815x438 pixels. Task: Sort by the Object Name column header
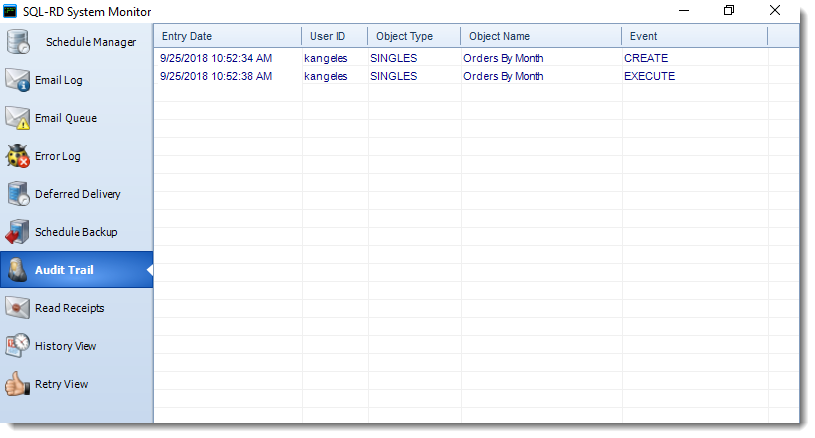541,36
